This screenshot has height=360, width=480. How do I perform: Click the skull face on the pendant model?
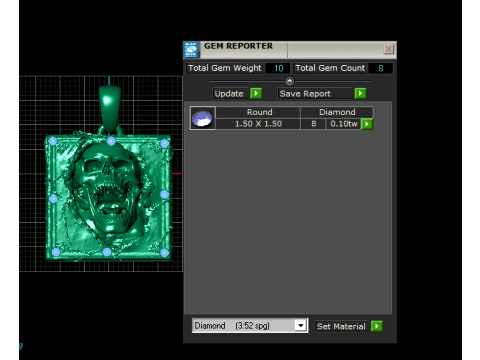point(109,187)
